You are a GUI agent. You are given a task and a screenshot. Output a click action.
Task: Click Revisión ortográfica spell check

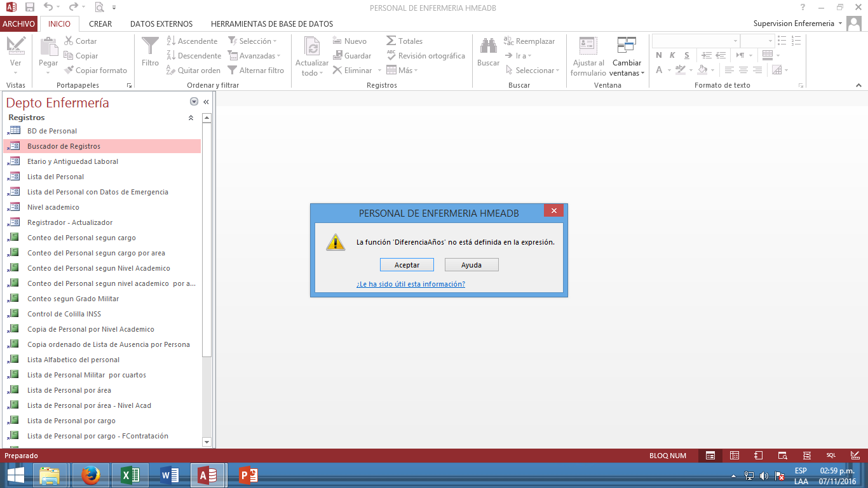coord(426,56)
